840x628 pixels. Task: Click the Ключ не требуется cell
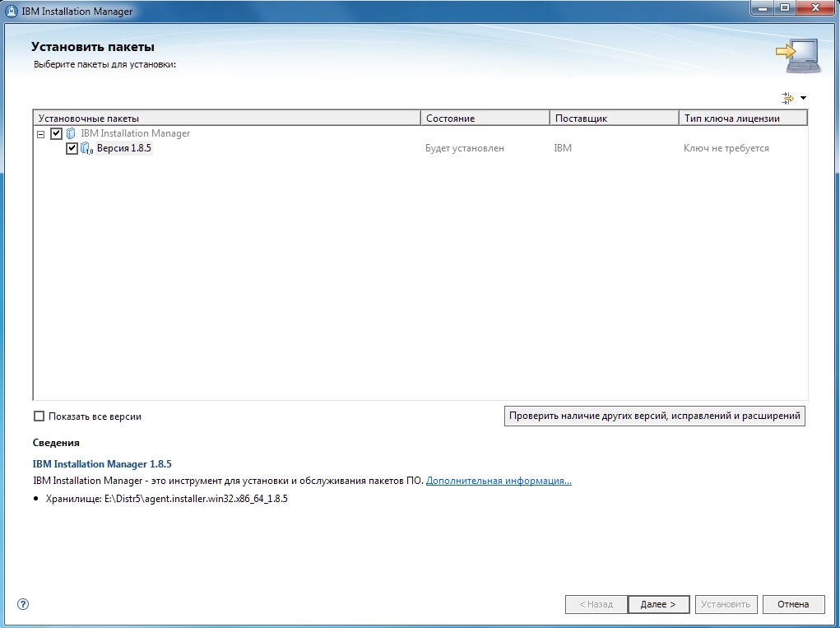(x=726, y=148)
